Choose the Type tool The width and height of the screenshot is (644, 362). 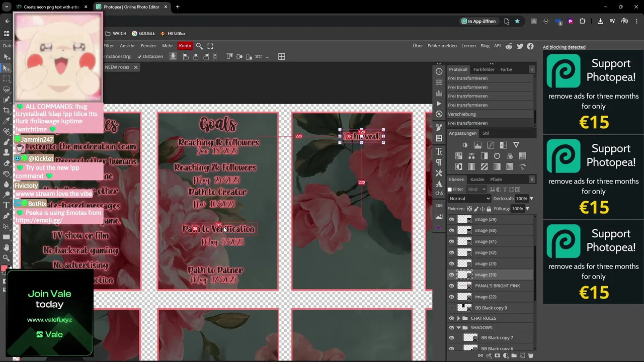point(7,205)
